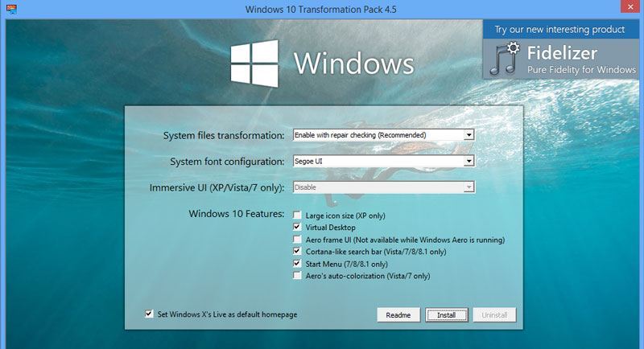Click the Install button
The image size is (644, 349).
click(447, 315)
